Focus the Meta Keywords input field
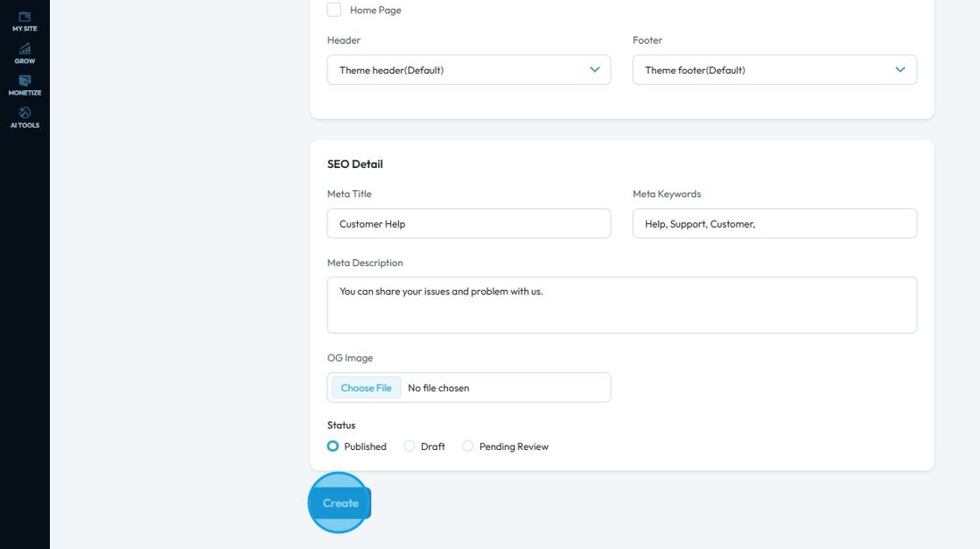This screenshot has width=980, height=549. (774, 223)
